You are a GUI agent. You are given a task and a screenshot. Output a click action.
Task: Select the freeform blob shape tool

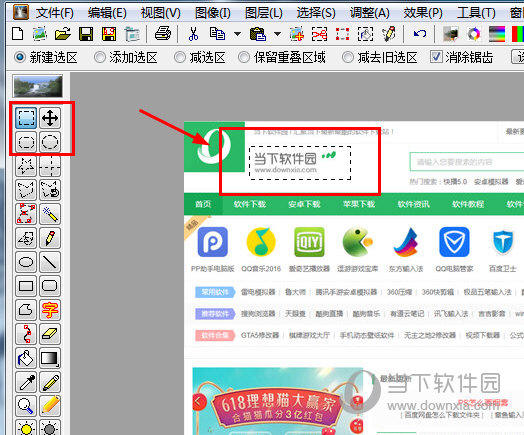26,310
